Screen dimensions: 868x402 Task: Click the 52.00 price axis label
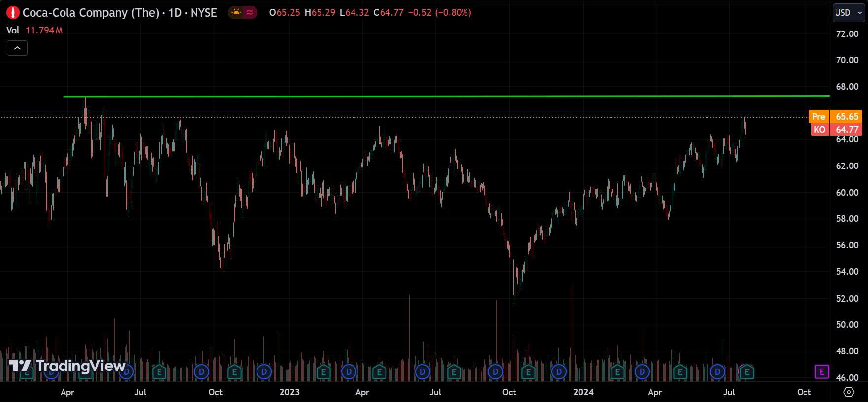click(x=847, y=299)
